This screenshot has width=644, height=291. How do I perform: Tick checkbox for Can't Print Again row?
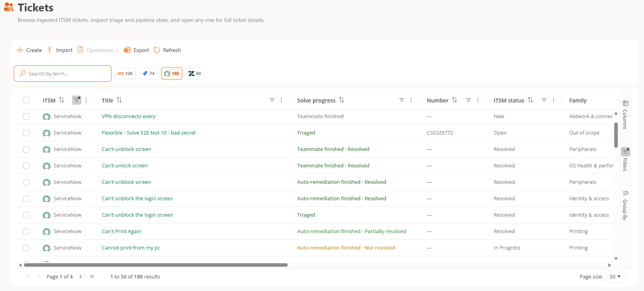coord(26,232)
